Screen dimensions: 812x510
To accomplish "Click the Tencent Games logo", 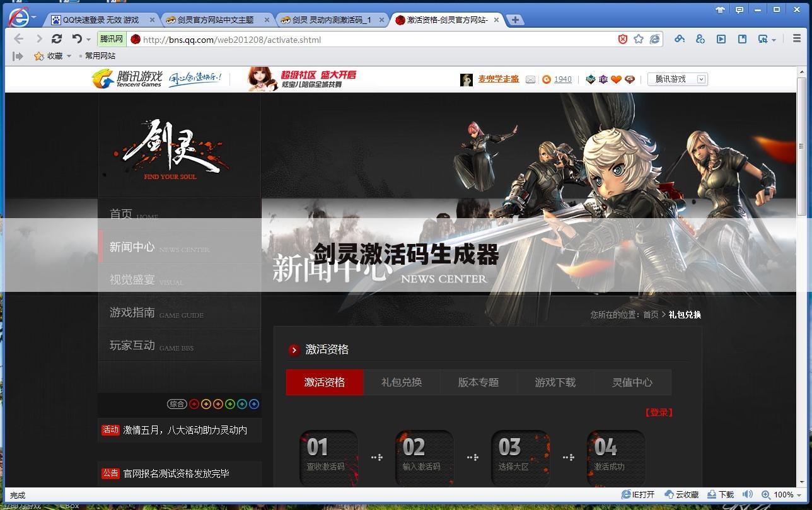I will pyautogui.click(x=128, y=79).
